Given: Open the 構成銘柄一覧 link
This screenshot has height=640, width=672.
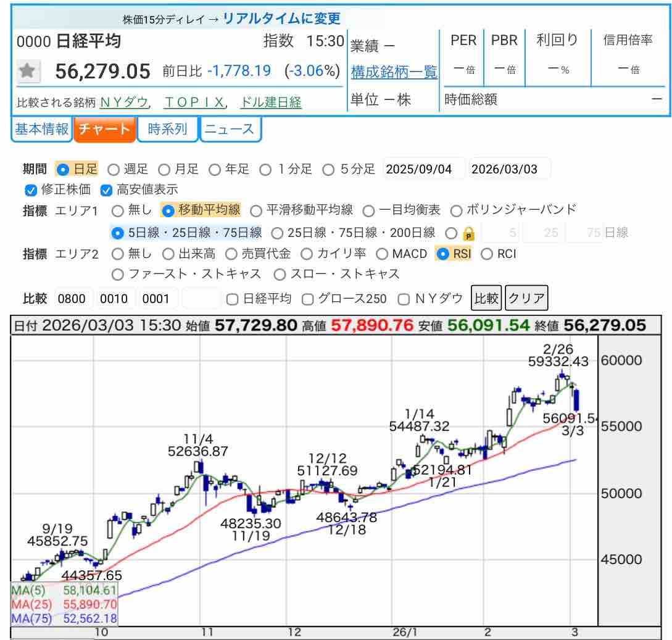Looking at the screenshot, I should coord(394,72).
